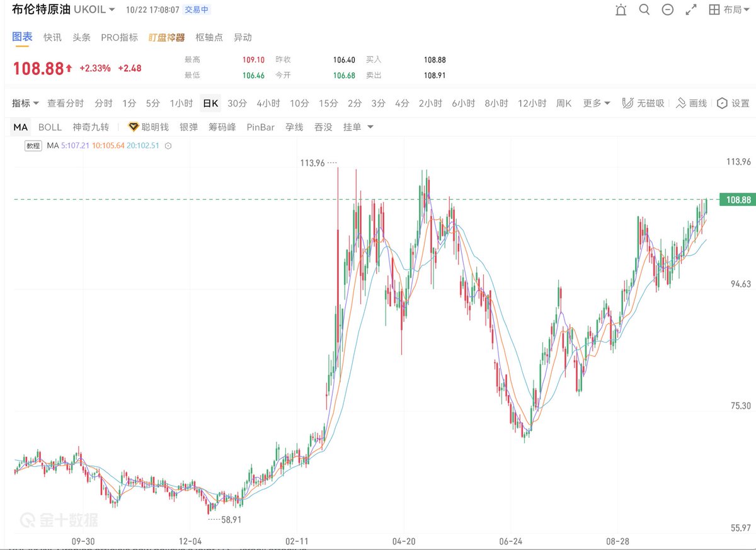The width and height of the screenshot is (756, 550).
Task: Open the 盯盘神器 tab
Action: point(166,37)
